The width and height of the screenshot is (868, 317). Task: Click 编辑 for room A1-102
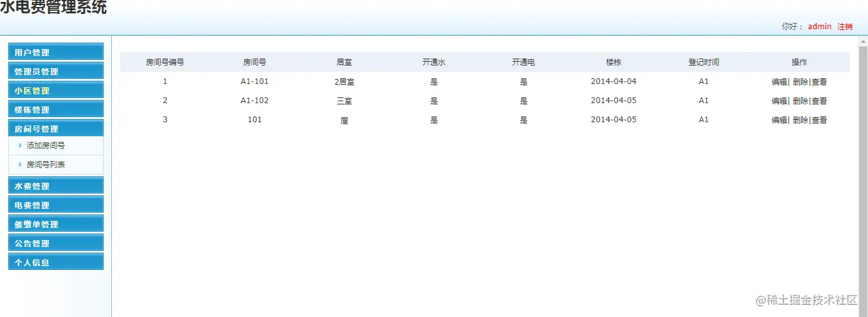pyautogui.click(x=780, y=101)
